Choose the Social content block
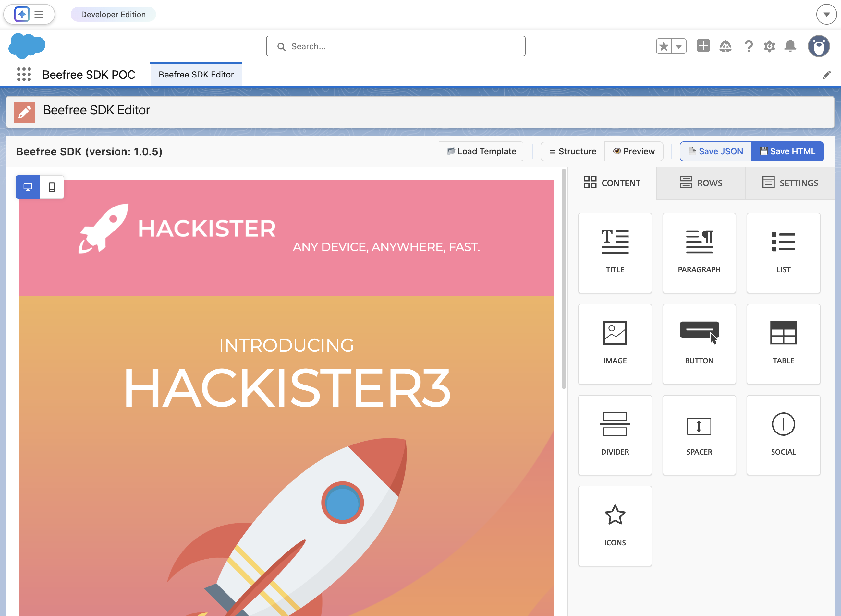This screenshot has height=616, width=841. point(783,434)
